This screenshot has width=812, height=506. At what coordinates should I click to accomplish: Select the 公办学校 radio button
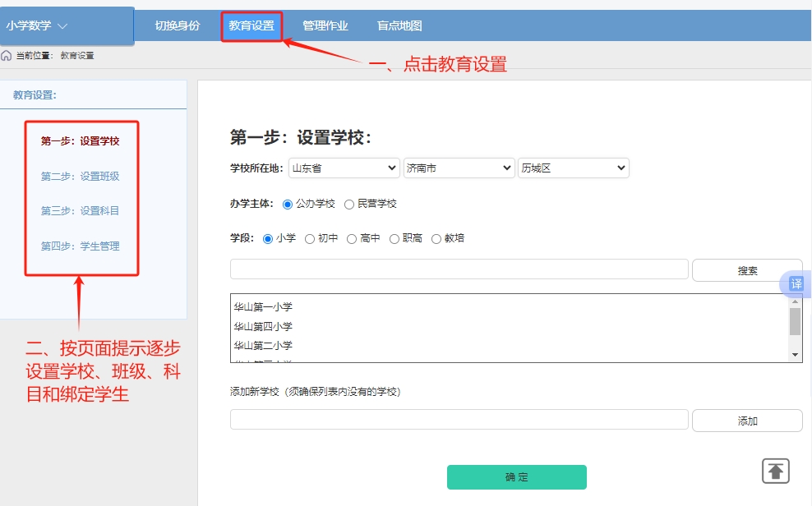click(x=288, y=204)
